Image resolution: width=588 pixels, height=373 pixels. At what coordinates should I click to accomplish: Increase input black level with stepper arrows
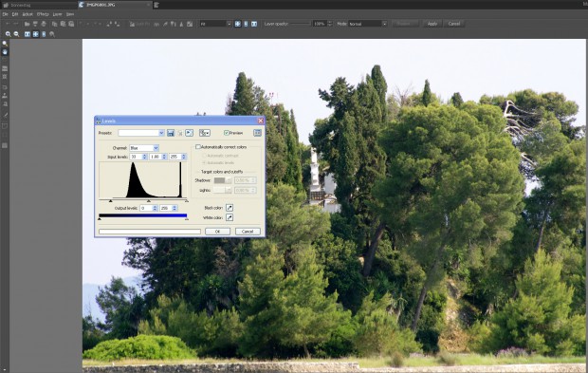[145, 157]
